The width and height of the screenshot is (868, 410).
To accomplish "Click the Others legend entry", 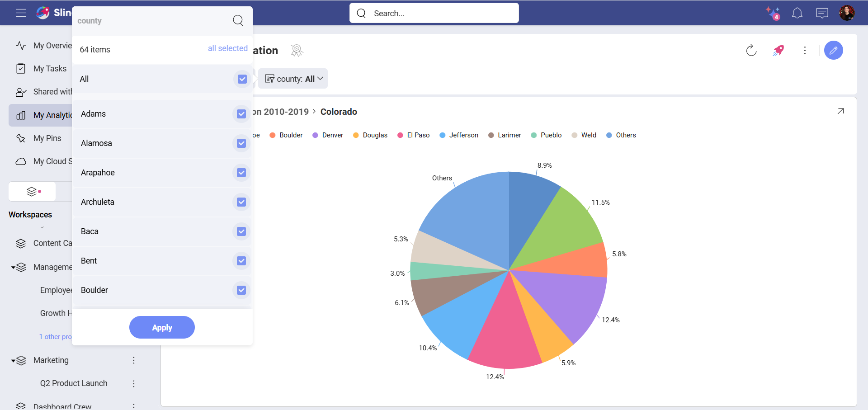I will point(621,135).
